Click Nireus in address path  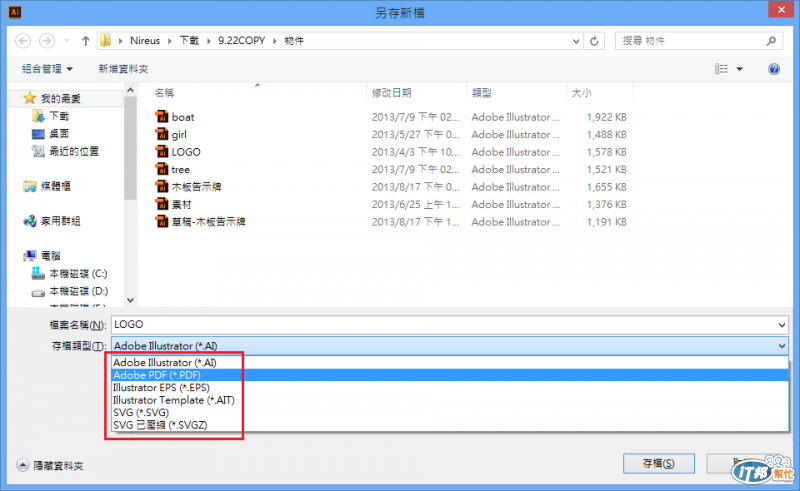[x=145, y=41]
